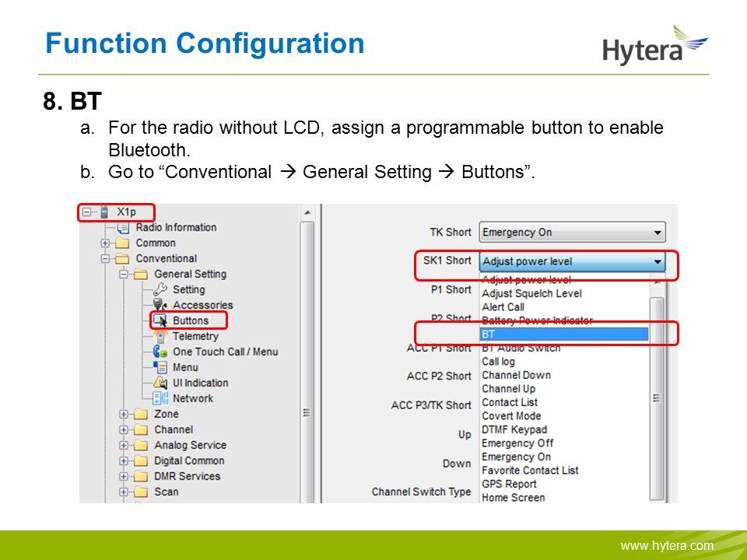
Task: Choose GPS Report option
Action: coord(509,485)
